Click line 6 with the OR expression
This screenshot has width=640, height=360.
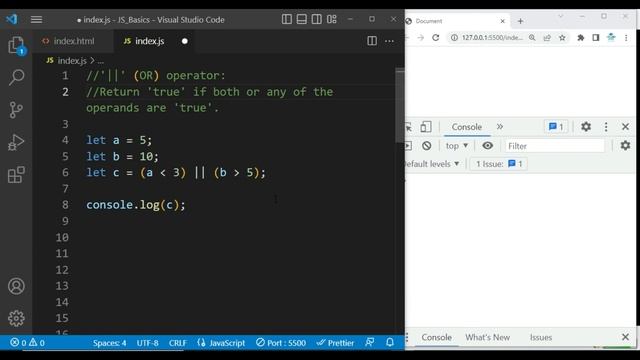[x=176, y=173]
